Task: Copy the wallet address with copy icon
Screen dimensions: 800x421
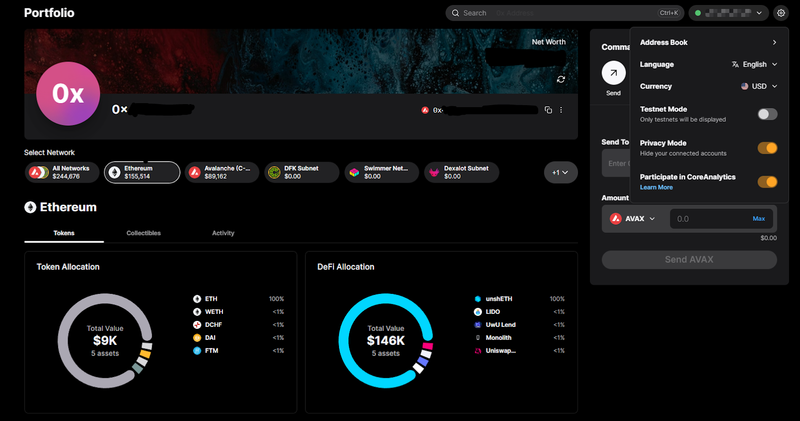Action: (548, 110)
